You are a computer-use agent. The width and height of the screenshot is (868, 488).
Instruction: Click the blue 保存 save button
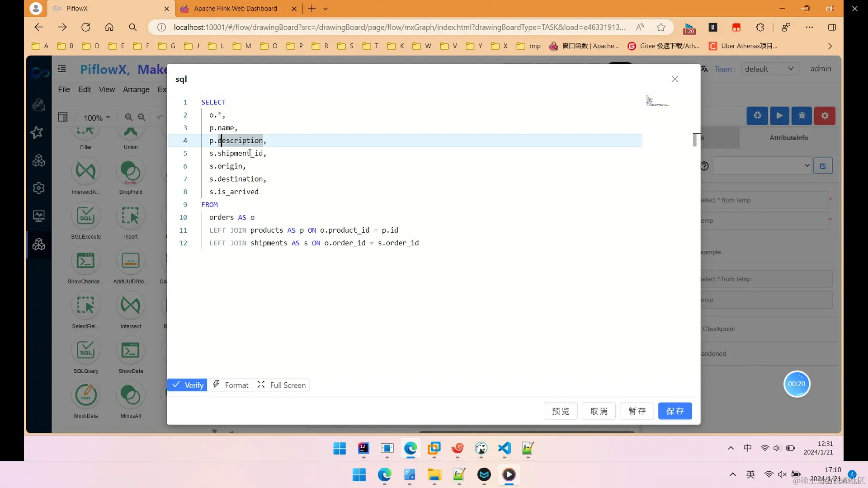pyautogui.click(x=675, y=411)
